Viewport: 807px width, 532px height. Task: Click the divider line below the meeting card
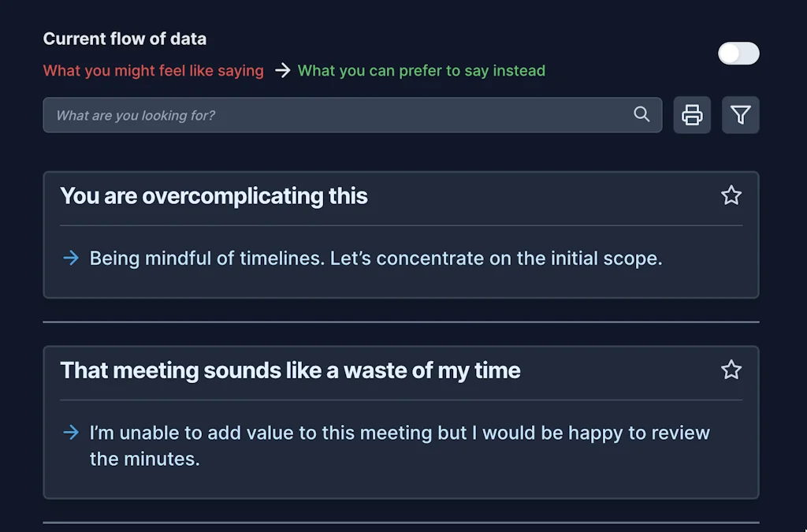400,522
